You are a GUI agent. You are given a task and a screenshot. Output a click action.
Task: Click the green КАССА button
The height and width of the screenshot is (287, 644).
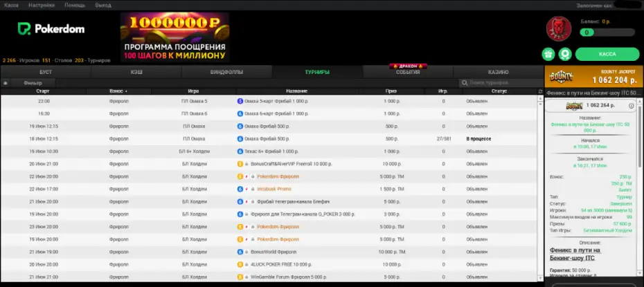(607, 54)
